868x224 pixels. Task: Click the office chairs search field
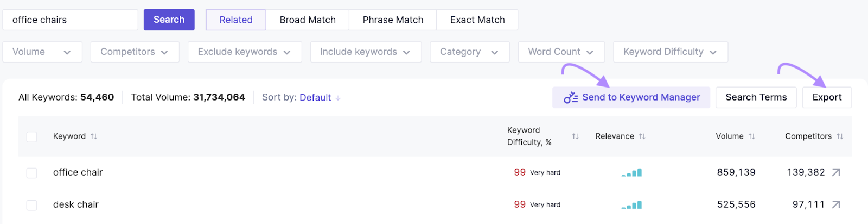(71, 20)
